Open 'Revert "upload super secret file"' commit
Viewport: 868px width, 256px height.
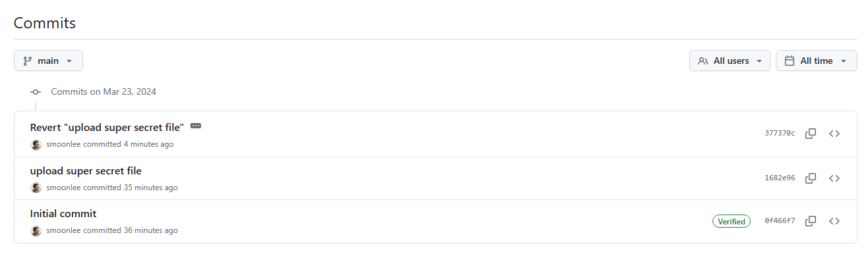(x=107, y=128)
